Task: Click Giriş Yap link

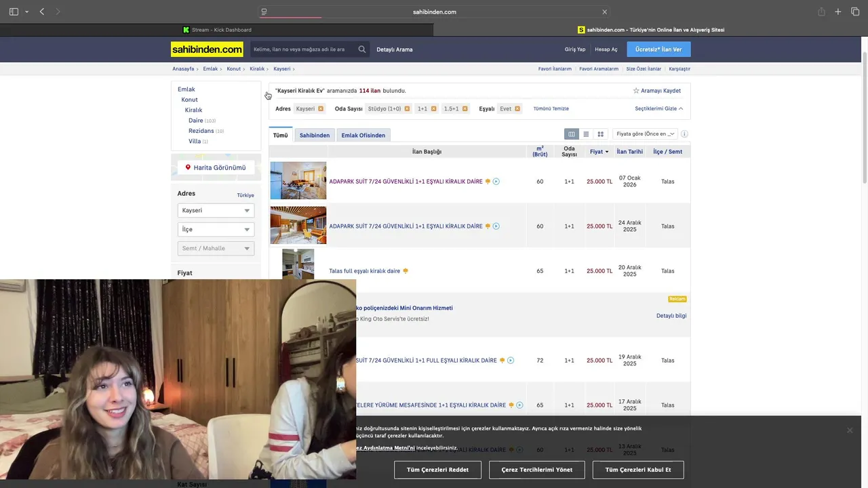Action: [575, 49]
